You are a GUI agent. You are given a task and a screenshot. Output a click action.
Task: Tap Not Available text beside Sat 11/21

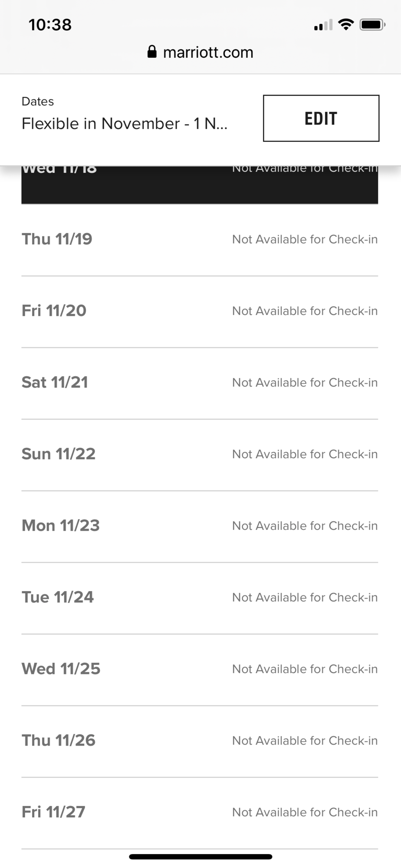(x=305, y=383)
